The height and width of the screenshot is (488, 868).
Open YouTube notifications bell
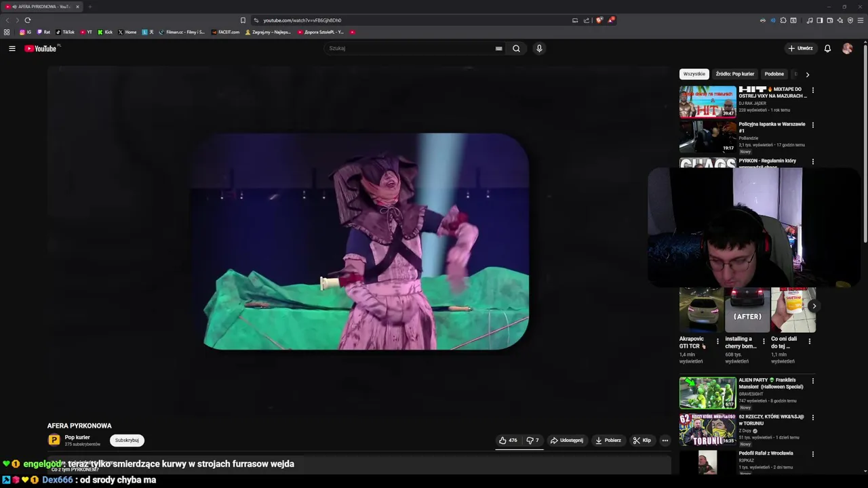[x=827, y=48]
